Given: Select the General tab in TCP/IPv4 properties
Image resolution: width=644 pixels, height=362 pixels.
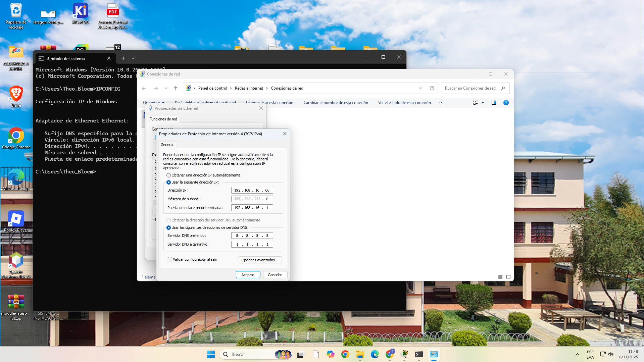Looking at the screenshot, I should coord(167,145).
